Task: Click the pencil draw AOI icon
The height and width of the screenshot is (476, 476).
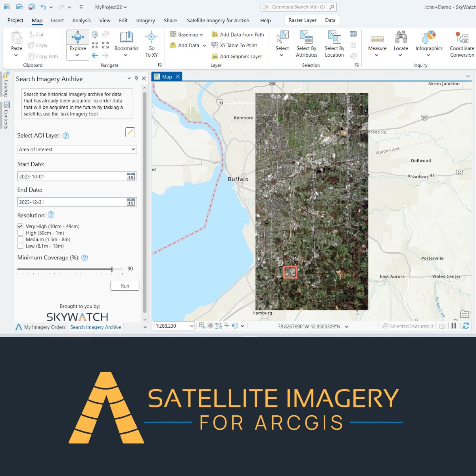Action: [x=130, y=132]
